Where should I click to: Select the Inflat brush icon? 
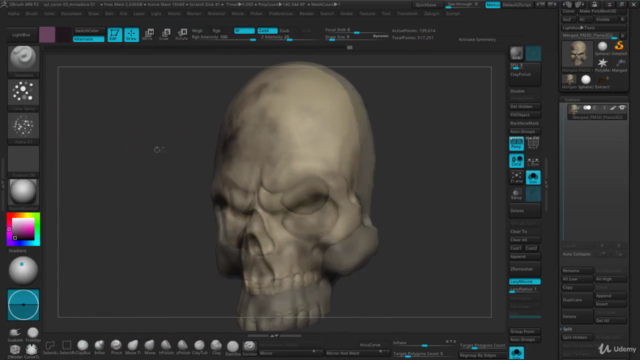[x=100, y=347]
